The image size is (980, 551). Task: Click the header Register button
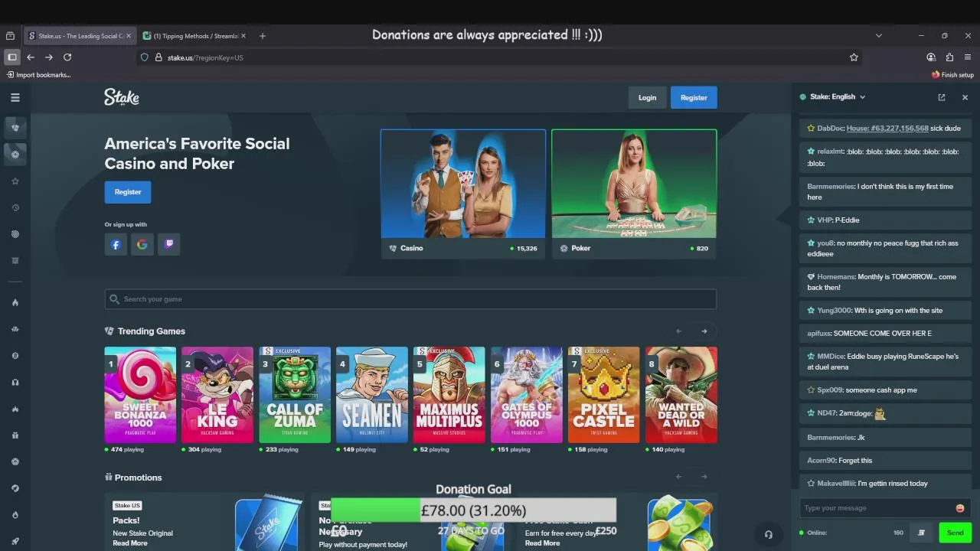click(x=694, y=97)
